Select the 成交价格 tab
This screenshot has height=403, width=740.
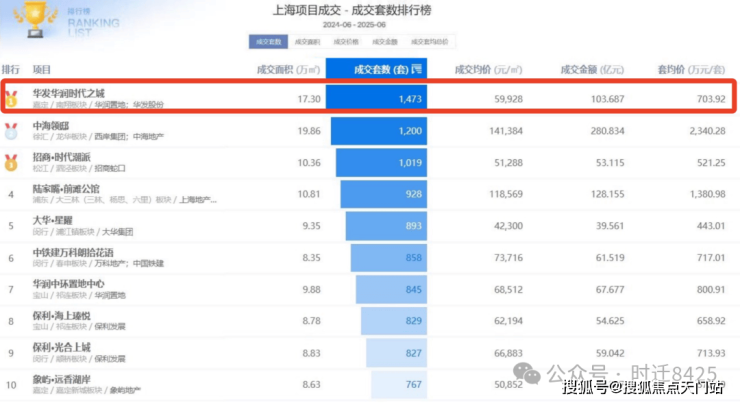pos(346,43)
